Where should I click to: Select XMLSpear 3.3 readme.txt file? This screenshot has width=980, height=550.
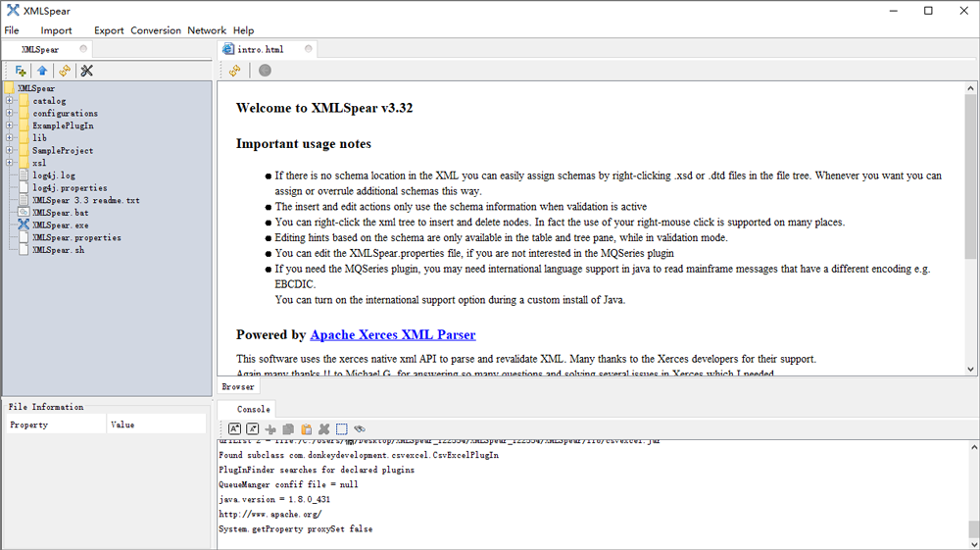pyautogui.click(x=85, y=200)
